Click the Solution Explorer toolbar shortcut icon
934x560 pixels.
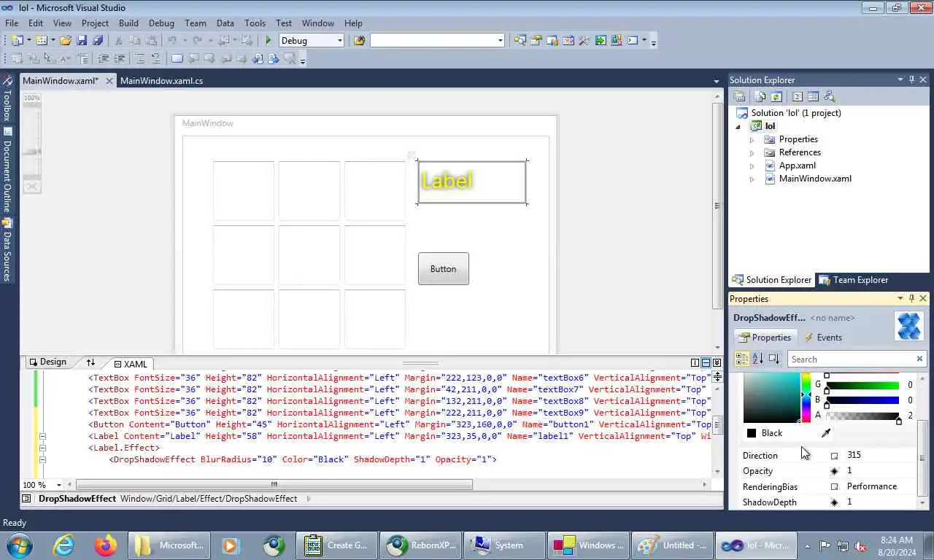[520, 41]
